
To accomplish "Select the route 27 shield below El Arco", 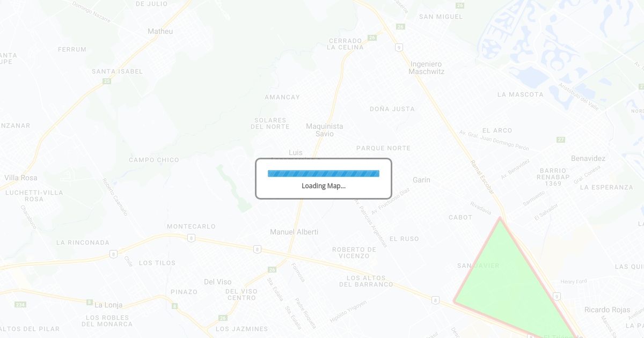I will pyautogui.click(x=561, y=139).
